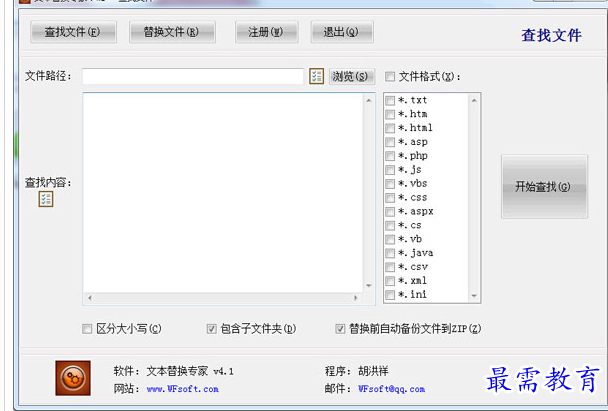Open the 查找文件(F) find files button

(73, 32)
